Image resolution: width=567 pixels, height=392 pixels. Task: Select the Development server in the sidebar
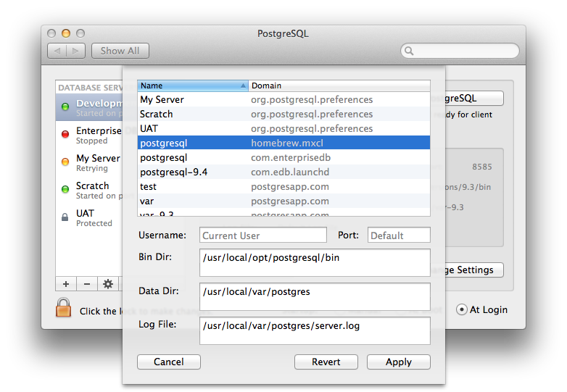click(89, 107)
